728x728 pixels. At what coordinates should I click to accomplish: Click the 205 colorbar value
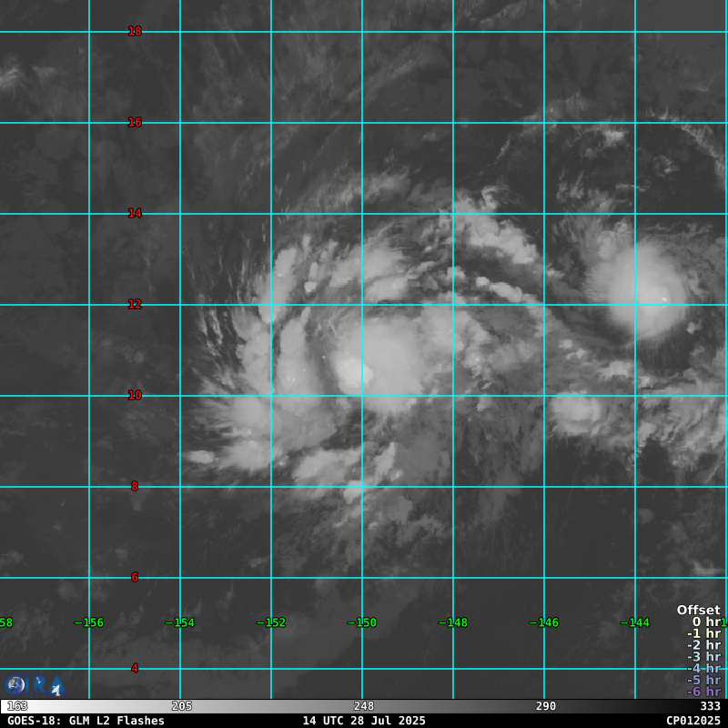pyautogui.click(x=181, y=707)
